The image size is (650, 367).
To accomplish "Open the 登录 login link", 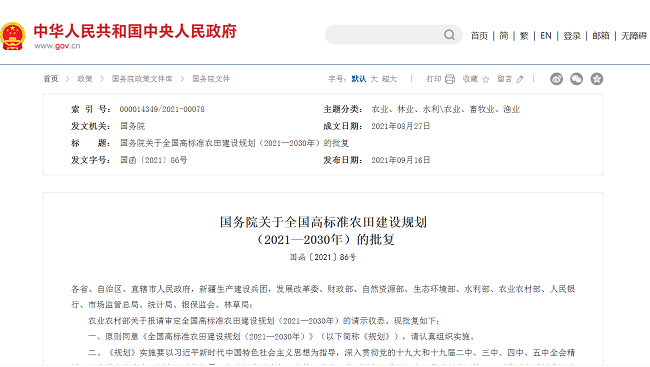I will click(x=572, y=36).
